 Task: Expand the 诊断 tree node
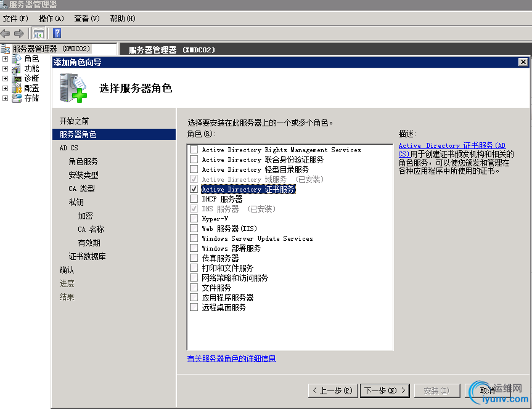coord(5,78)
